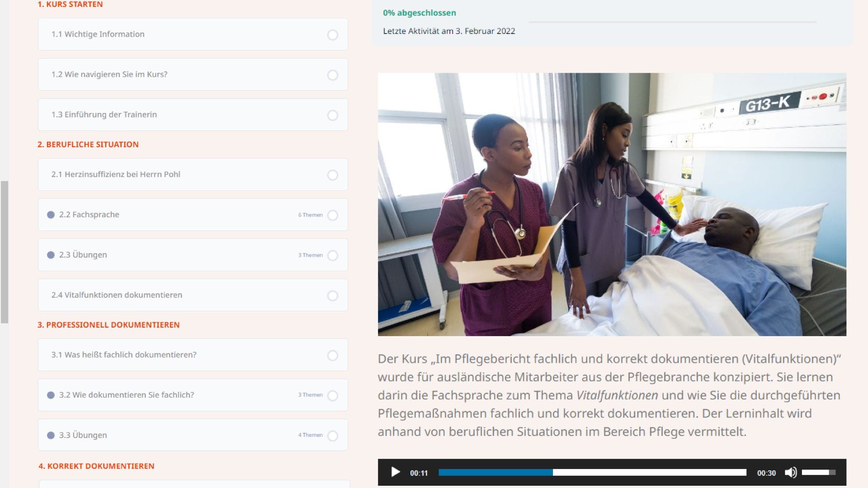Open lesson 1.2 Wie navigieren Sie im Kurs?
Viewport: 868px width, 488px height.
[109, 75]
